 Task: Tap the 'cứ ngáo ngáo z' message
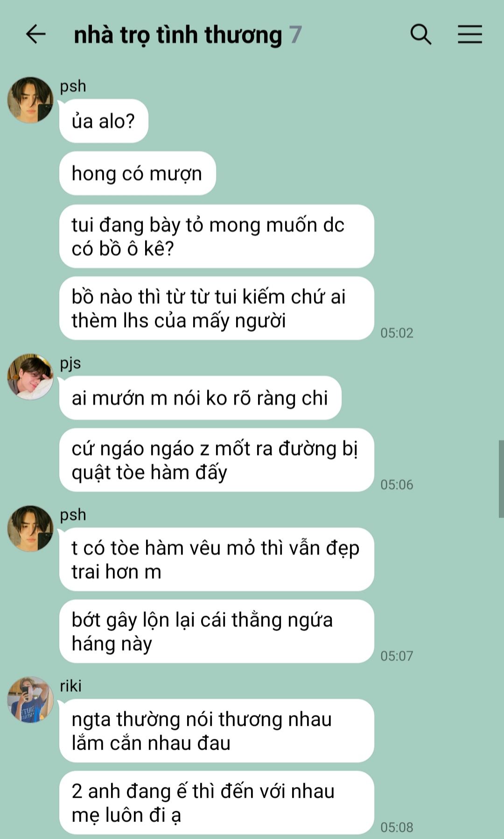(x=217, y=460)
